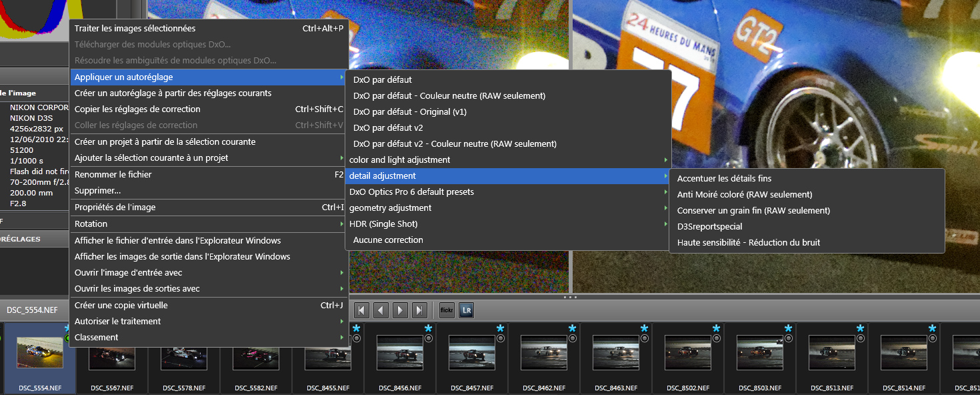The image size is (980, 395).
Task: Apply 'DxO par défaut v2 - Couleur neutre' preset
Action: pyautogui.click(x=508, y=144)
